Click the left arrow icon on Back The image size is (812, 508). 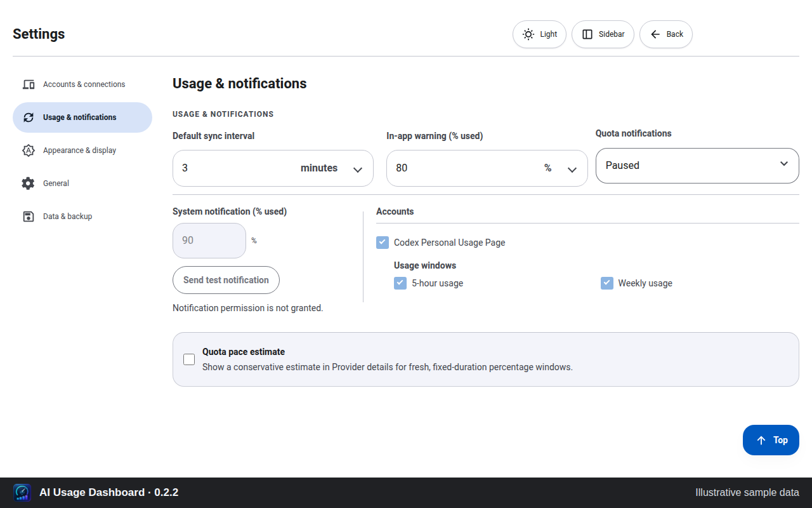(x=655, y=34)
